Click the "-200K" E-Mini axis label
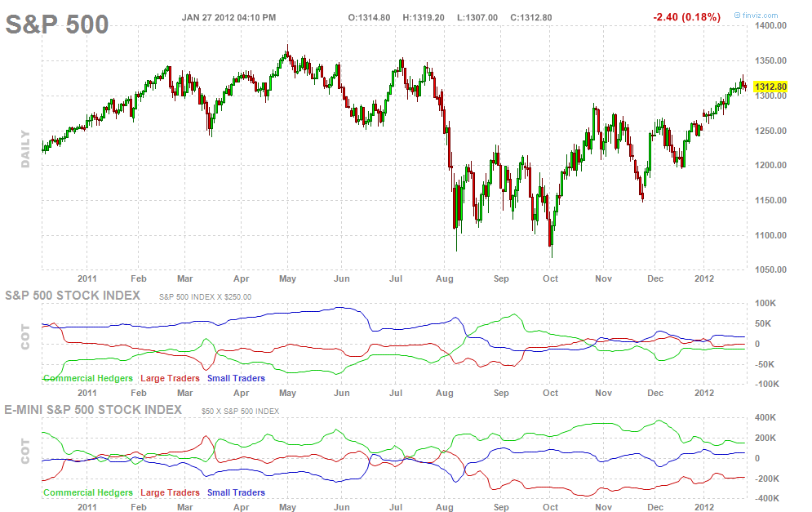Image resolution: width=812 pixels, height=512 pixels. (765, 479)
